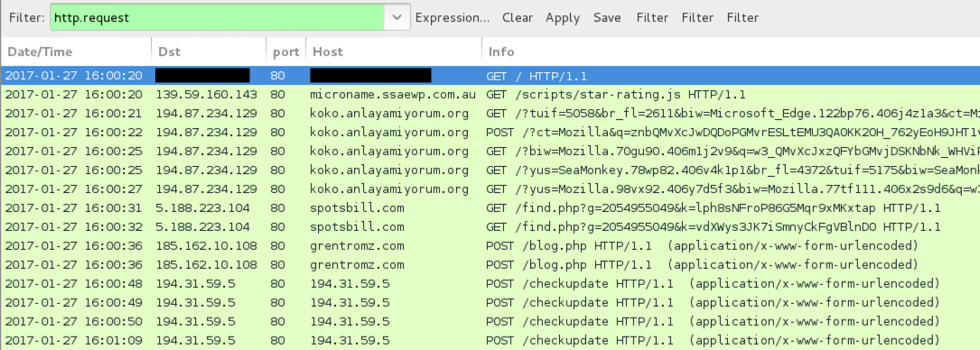This screenshot has width=980, height=350.
Task: Save the current filter
Action: [x=608, y=17]
